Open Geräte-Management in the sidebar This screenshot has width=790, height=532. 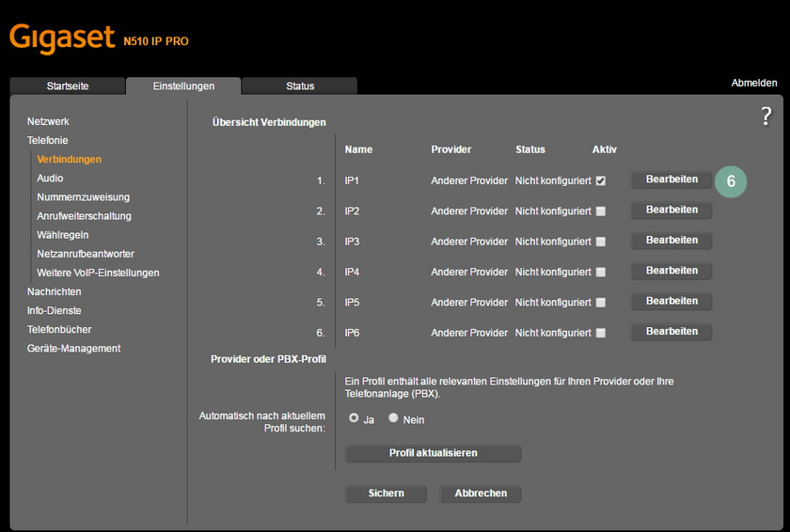click(x=73, y=349)
